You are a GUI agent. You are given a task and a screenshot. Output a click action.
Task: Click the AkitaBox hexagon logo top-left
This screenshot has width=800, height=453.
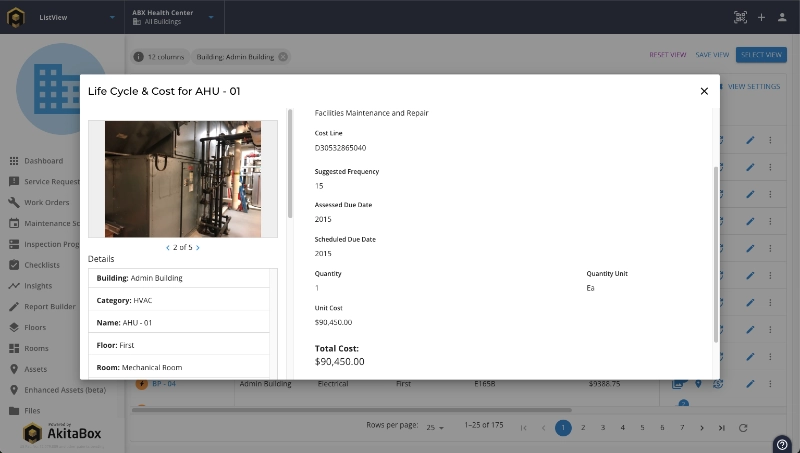coord(16,17)
